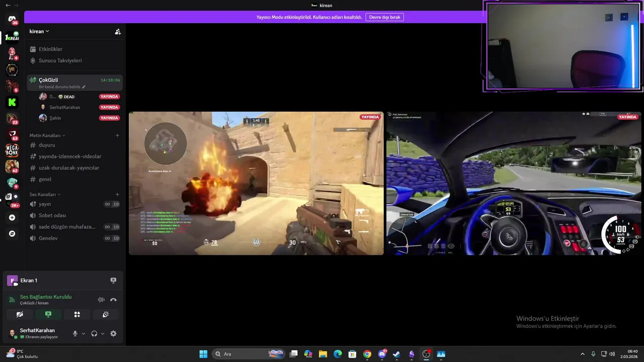This screenshot has width=644, height=362.
Task: Open headphone output options chevron
Action: [103, 333]
